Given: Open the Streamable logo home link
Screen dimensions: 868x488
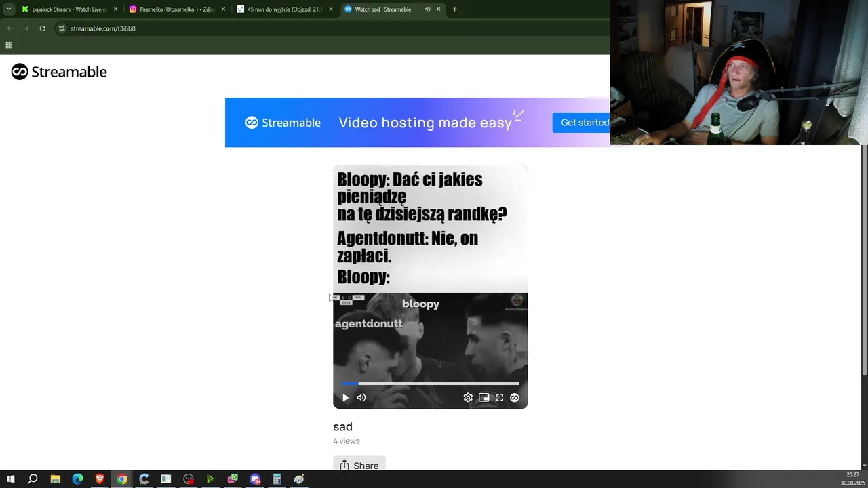Looking at the screenshot, I should [x=59, y=72].
